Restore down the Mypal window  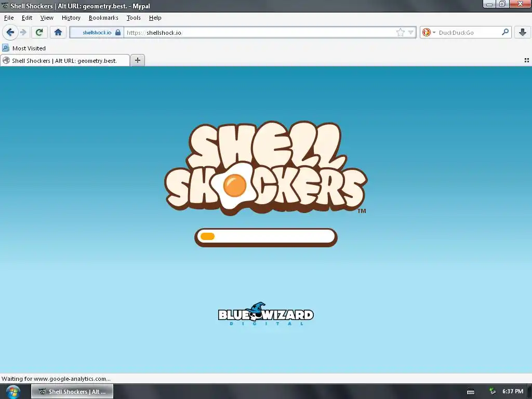[502, 4]
